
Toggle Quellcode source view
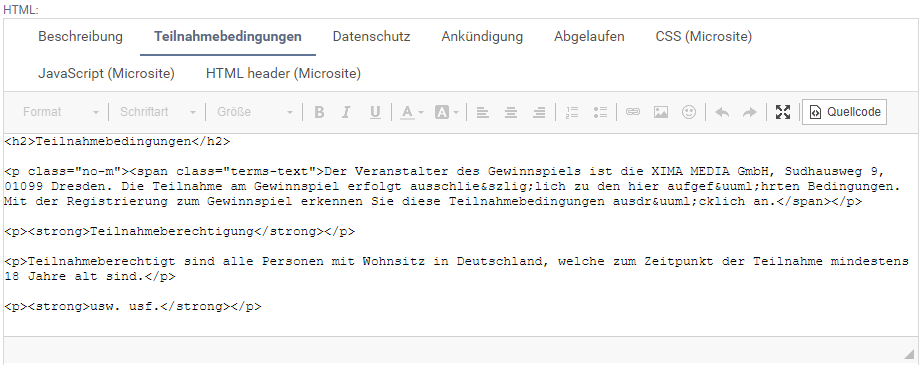click(x=844, y=112)
